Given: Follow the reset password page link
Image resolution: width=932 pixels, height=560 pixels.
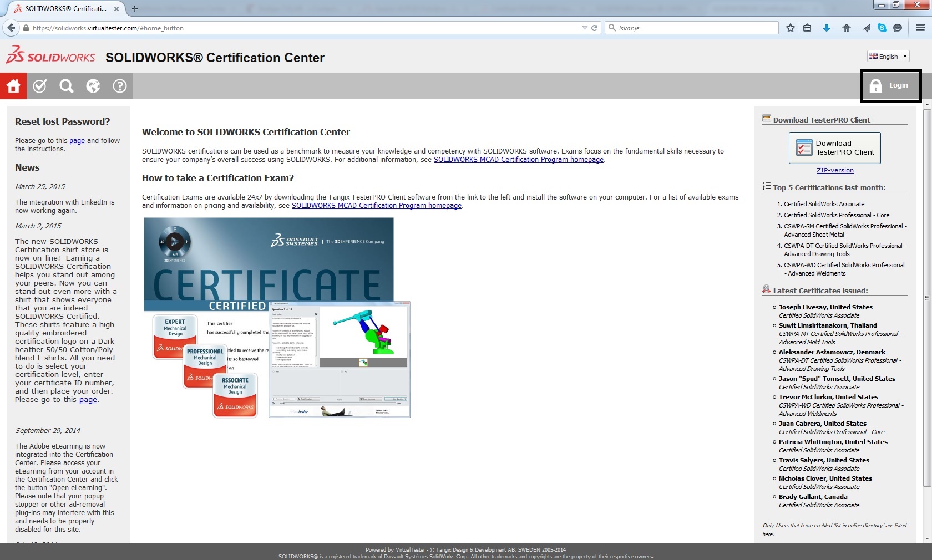Looking at the screenshot, I should 77,141.
